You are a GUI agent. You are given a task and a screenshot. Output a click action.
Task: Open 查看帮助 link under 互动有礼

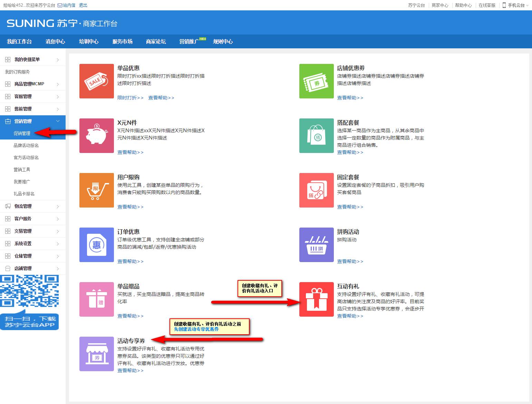click(x=350, y=316)
